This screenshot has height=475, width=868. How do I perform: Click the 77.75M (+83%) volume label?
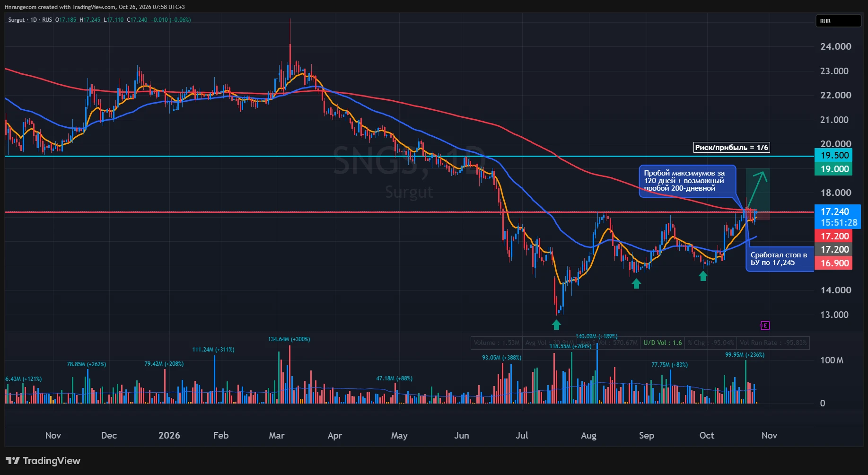tap(670, 365)
